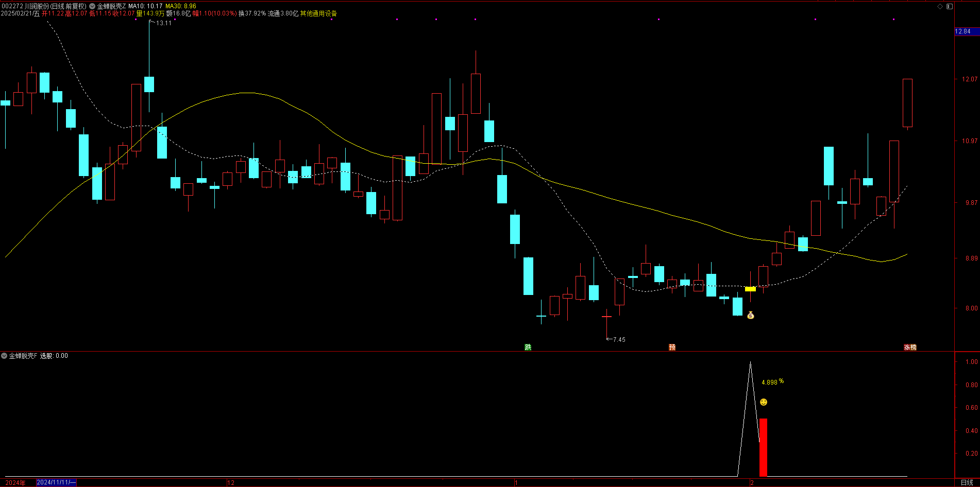Click the 其他通用设备 sector link
Screen dimensions: 980x487
click(x=319, y=13)
